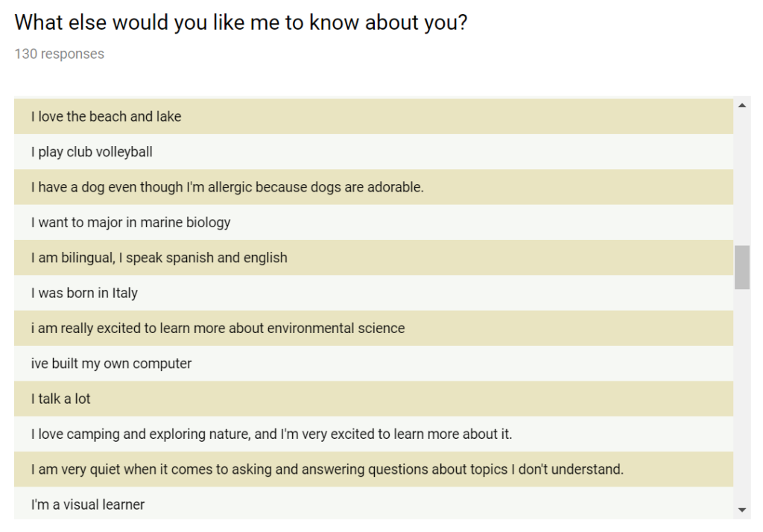Click the response about being very quiet
763x532 pixels.
(327, 469)
